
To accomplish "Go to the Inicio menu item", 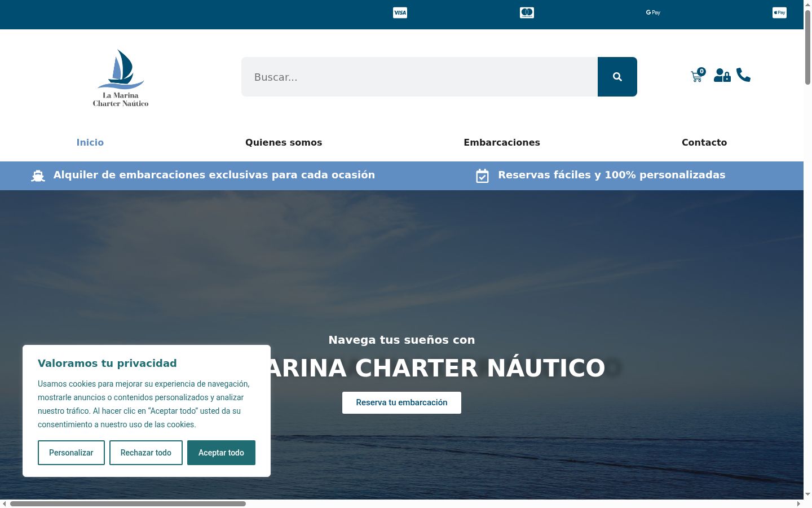I will pyautogui.click(x=90, y=142).
